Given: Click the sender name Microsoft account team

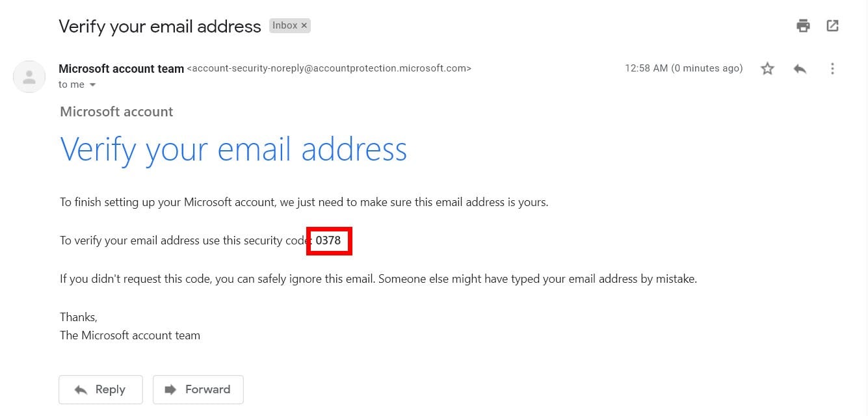Looking at the screenshot, I should [x=121, y=68].
